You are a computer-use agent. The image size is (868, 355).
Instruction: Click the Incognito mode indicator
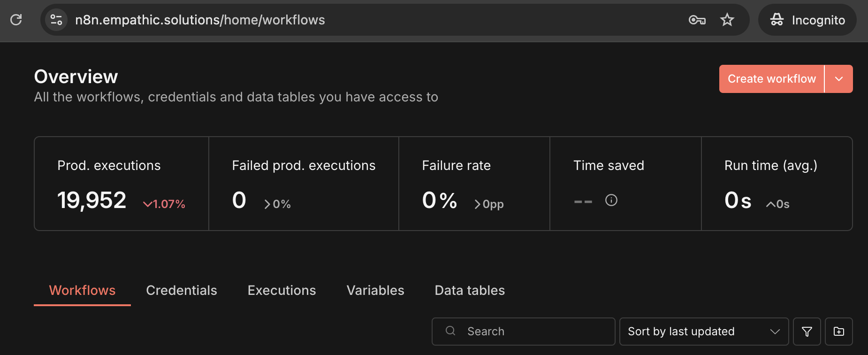(807, 20)
